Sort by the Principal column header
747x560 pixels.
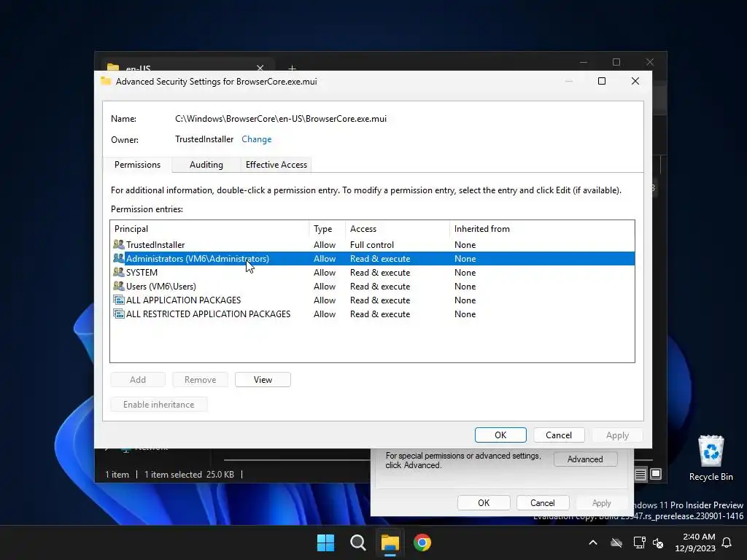point(209,229)
